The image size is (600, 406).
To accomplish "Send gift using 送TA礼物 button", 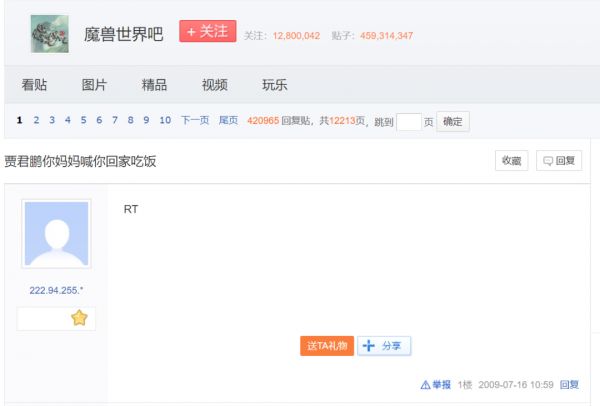I will click(326, 346).
